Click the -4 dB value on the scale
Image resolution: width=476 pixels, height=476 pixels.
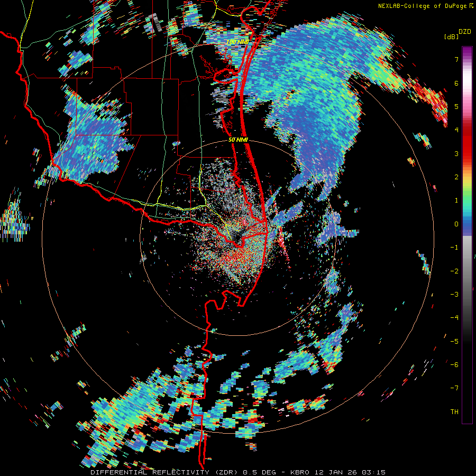pos(454,318)
